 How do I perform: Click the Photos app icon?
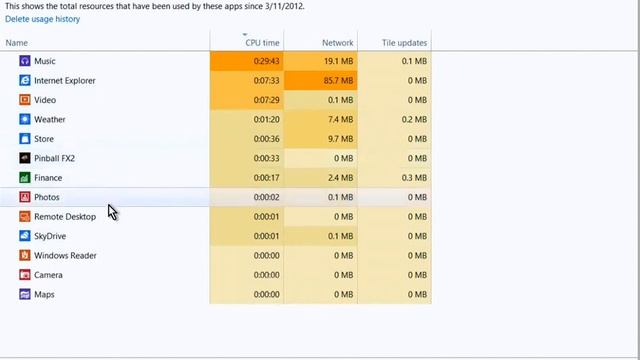pyautogui.click(x=25, y=197)
